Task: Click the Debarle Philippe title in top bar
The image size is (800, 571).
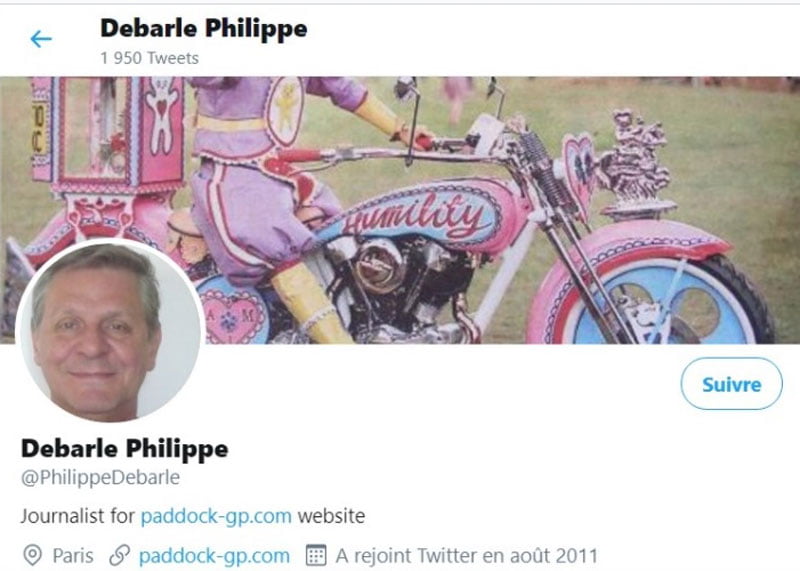Action: pyautogui.click(x=204, y=28)
